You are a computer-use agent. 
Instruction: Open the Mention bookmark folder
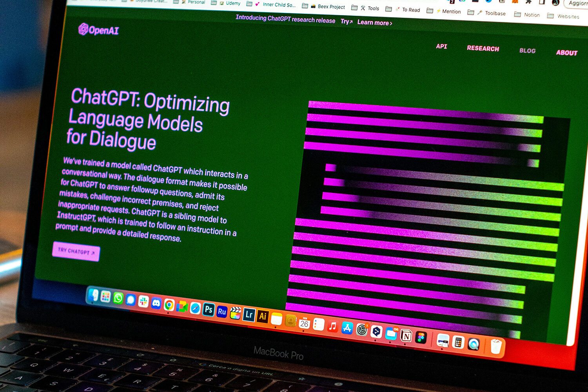click(x=444, y=11)
